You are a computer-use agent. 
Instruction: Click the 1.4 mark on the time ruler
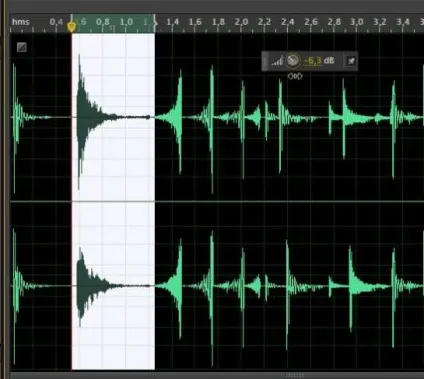(x=172, y=22)
